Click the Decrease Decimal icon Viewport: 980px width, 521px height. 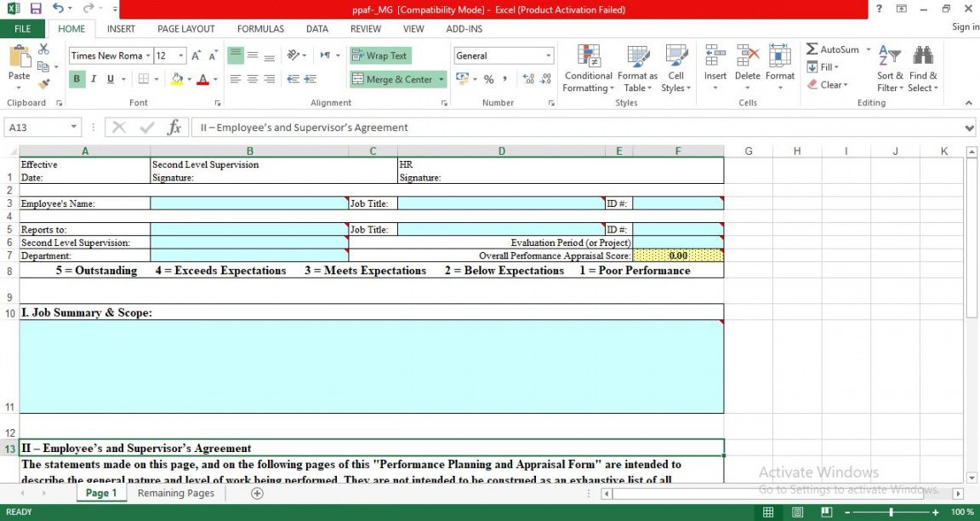tap(545, 79)
